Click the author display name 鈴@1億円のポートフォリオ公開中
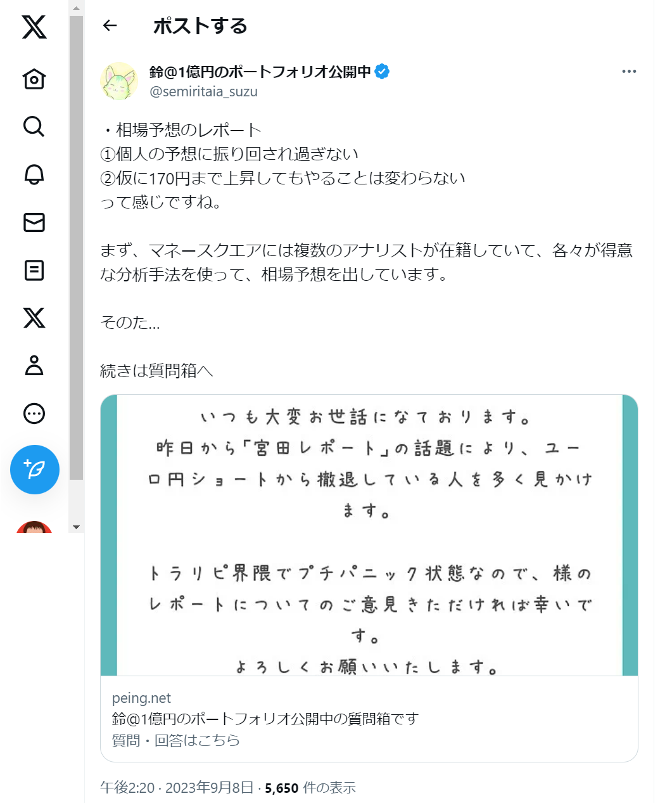672x803 pixels. [260, 72]
